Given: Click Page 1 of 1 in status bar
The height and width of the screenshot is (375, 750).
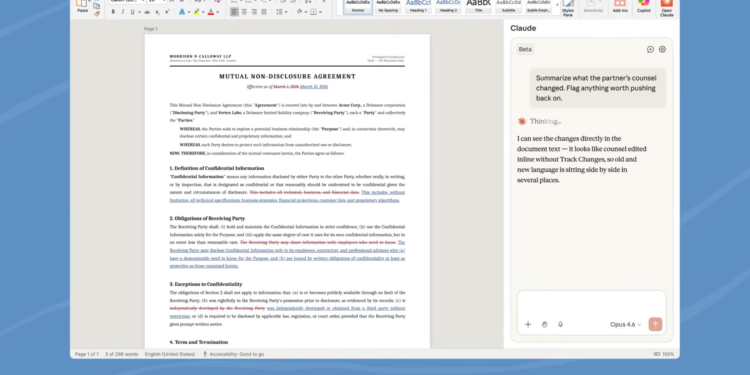Looking at the screenshot, I should click(87, 354).
